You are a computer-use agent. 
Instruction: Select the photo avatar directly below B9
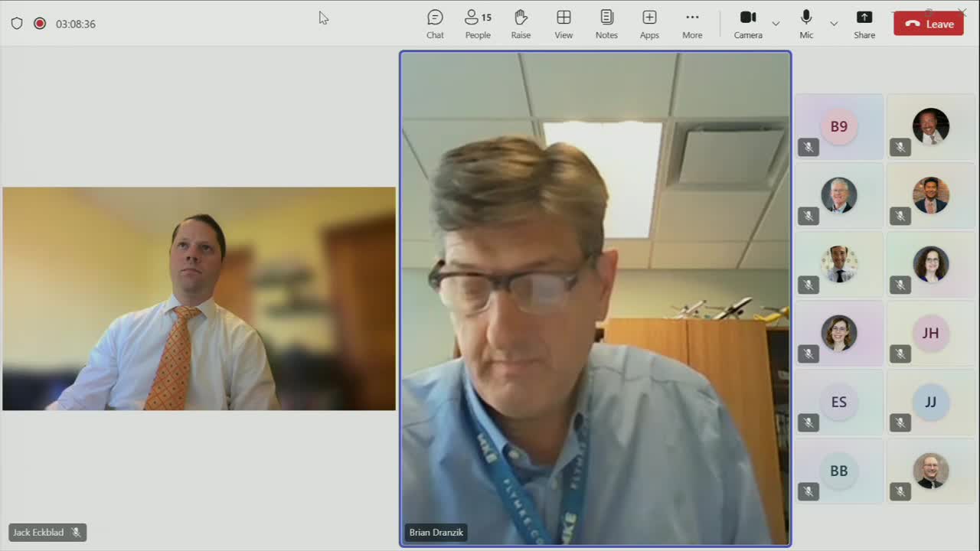tap(839, 195)
